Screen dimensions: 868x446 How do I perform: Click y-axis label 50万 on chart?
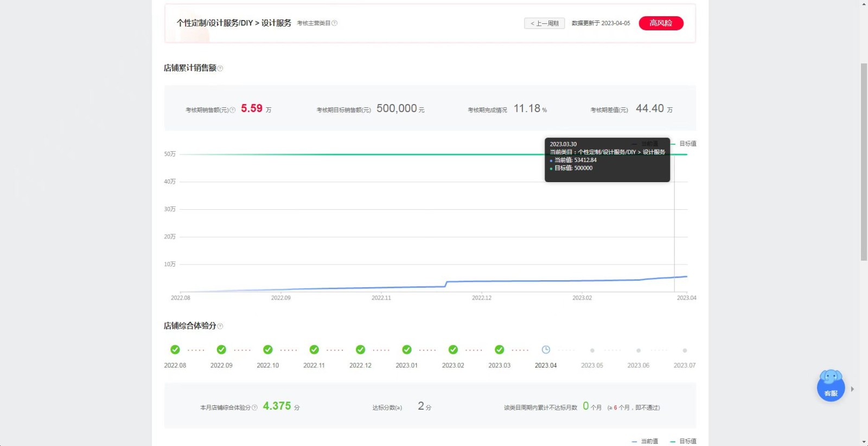(x=170, y=154)
